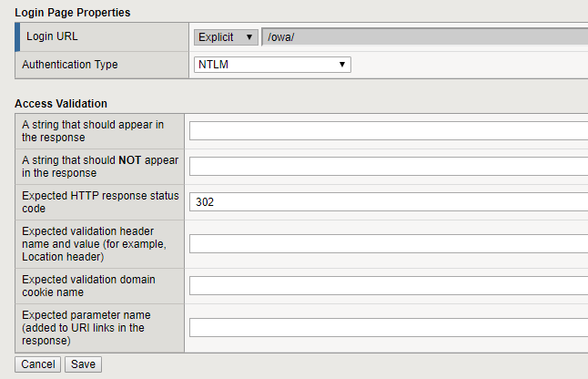Focus the 'string that should NOT appear' input
588x379 pixels.
point(389,166)
